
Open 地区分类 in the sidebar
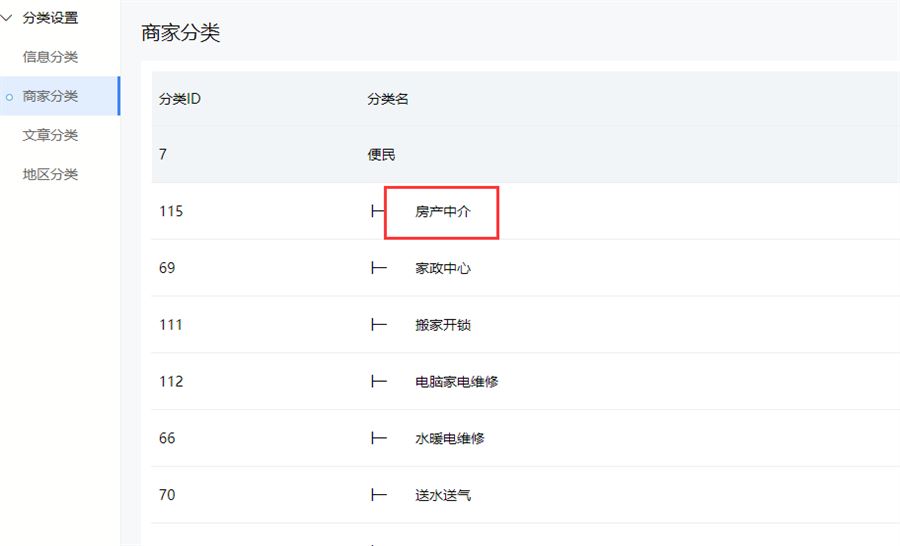[50, 174]
